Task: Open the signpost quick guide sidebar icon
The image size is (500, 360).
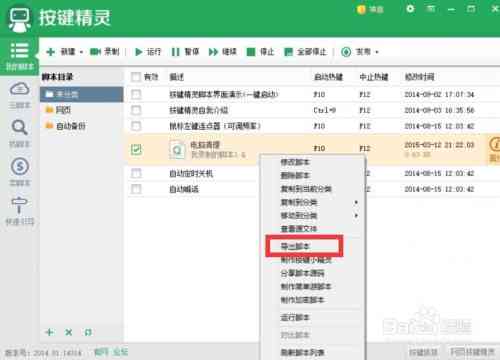Action: click(x=19, y=205)
